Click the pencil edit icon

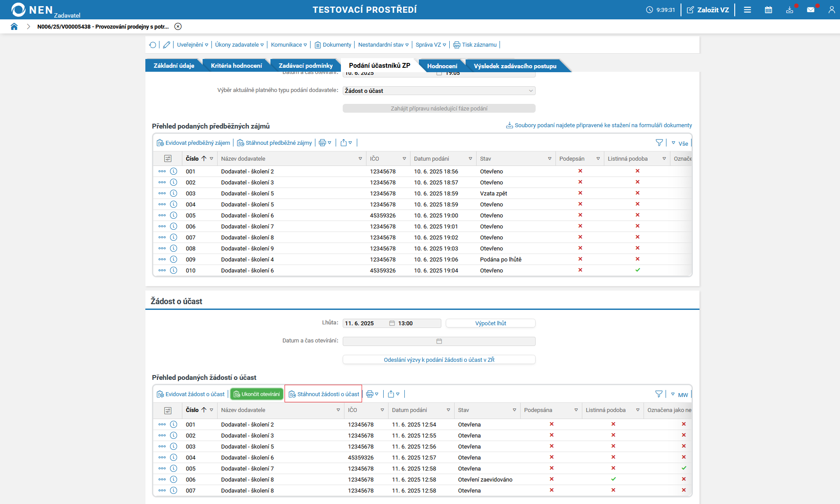tap(167, 45)
